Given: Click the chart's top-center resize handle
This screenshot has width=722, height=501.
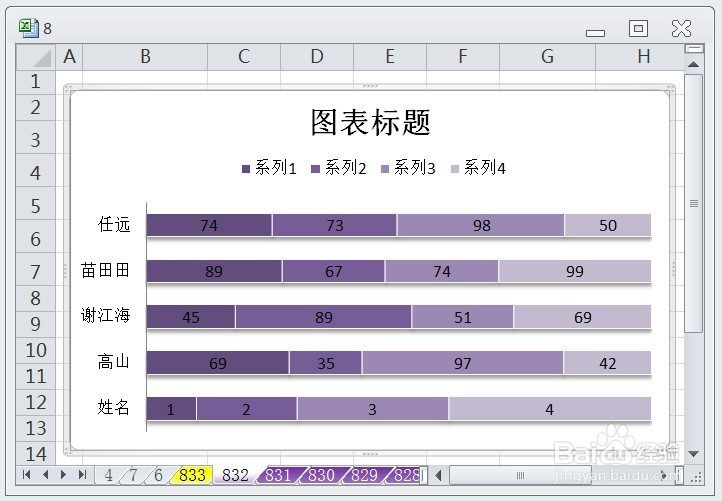Looking at the screenshot, I should [370, 86].
